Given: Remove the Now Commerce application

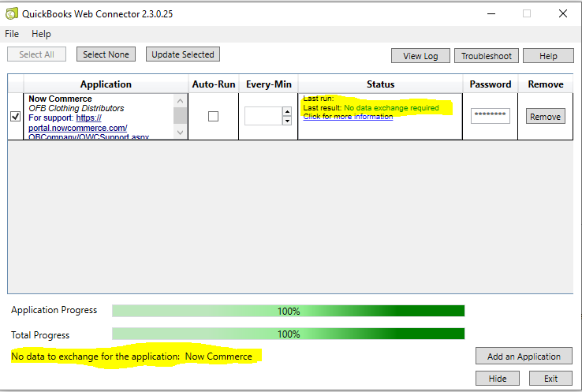Looking at the screenshot, I should click(x=545, y=117).
